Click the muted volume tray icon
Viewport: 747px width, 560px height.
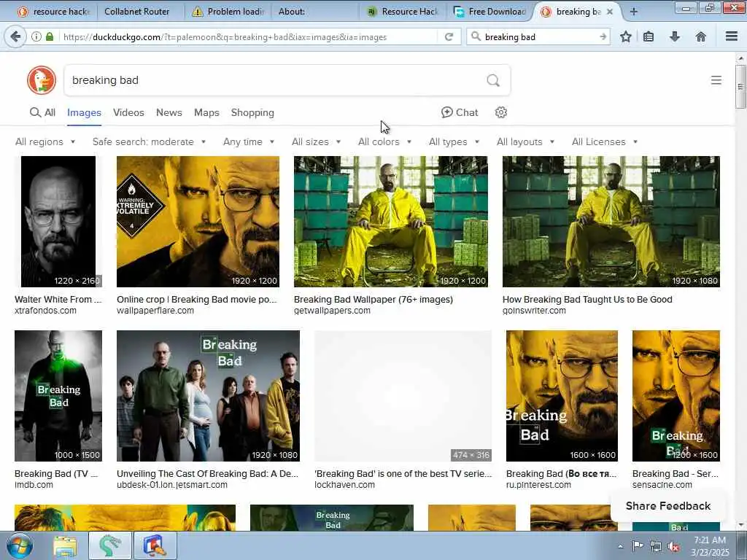(x=674, y=546)
